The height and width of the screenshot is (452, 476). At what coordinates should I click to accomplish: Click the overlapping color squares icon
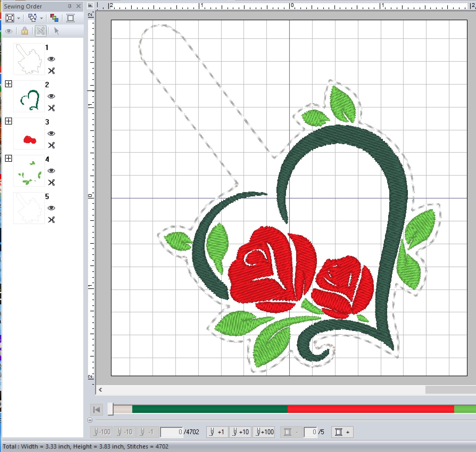[54, 18]
